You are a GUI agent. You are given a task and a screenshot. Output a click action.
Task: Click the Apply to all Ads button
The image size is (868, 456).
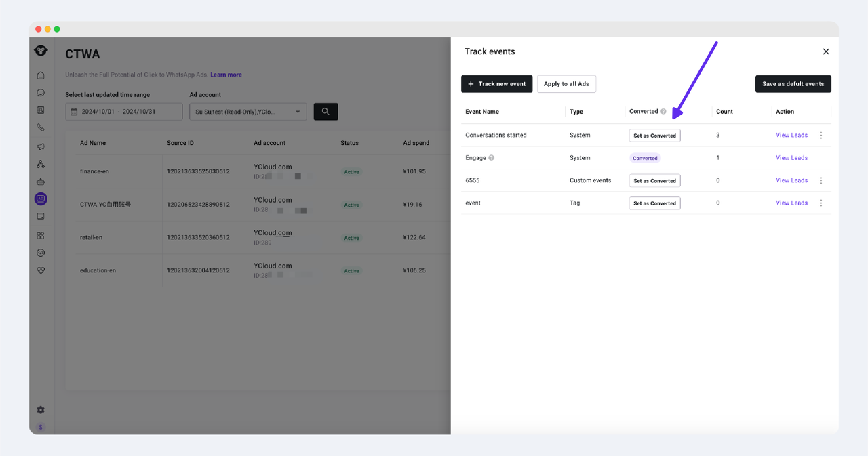566,84
